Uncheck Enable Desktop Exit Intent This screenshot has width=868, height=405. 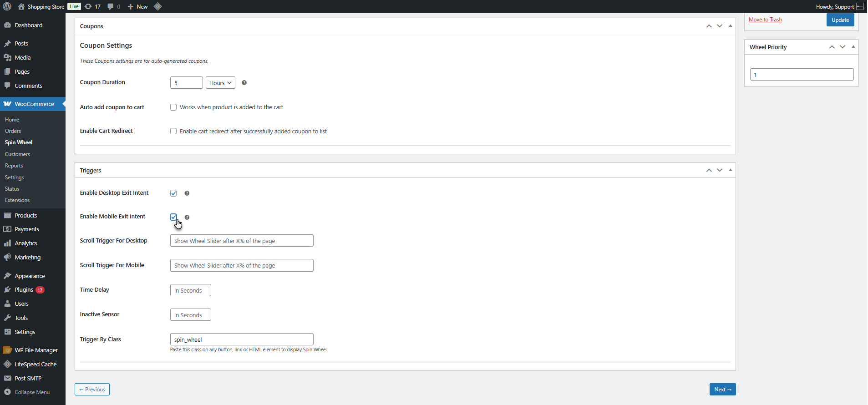173,193
